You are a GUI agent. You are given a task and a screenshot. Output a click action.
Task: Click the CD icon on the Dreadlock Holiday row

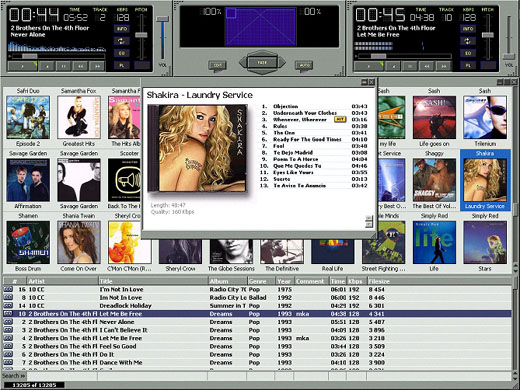[8, 305]
